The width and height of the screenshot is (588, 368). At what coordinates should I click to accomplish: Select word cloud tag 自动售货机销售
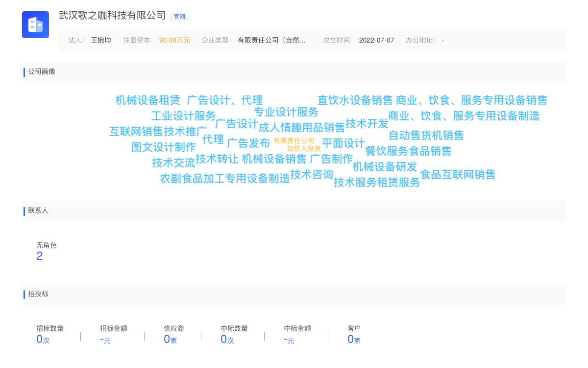[x=426, y=136]
